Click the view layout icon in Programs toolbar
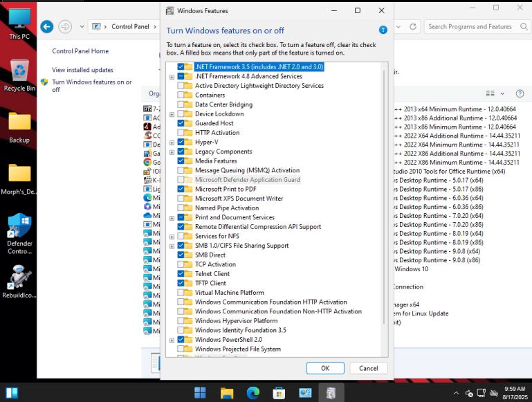This screenshot has width=532, height=402. tap(490, 93)
